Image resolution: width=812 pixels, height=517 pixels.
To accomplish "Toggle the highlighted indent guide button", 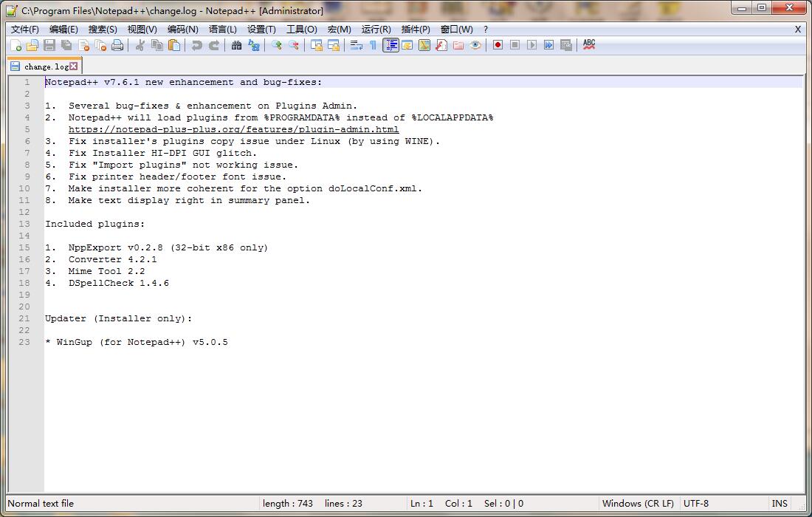I will (391, 46).
